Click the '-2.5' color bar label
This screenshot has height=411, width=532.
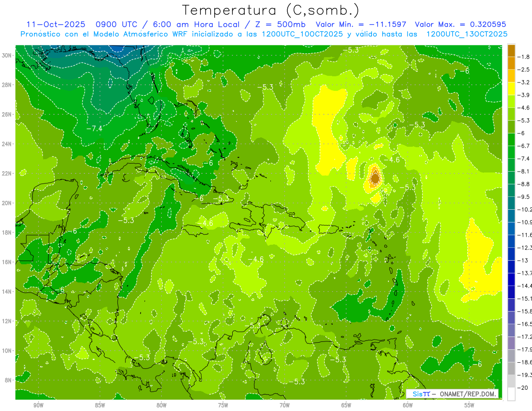click(524, 70)
